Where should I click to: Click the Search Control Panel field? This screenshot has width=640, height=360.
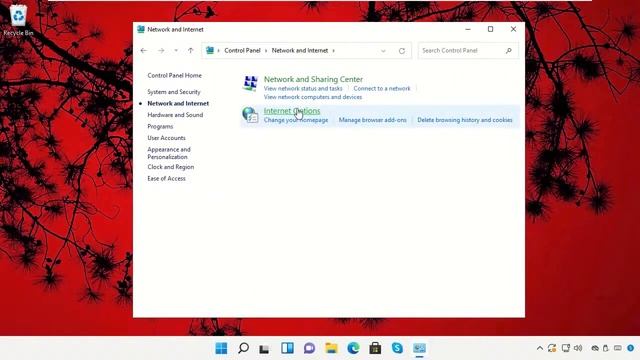tap(468, 51)
